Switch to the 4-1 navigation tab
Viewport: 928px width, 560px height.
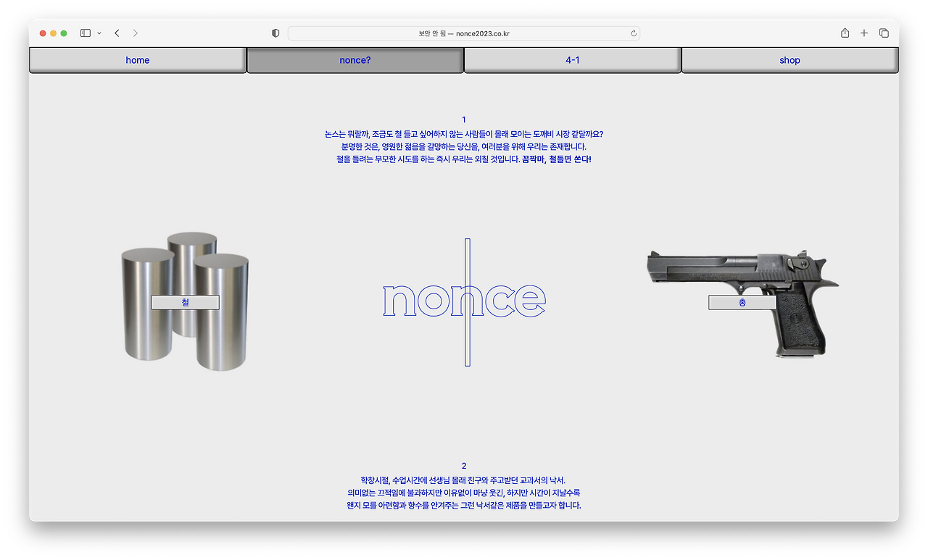pos(573,60)
